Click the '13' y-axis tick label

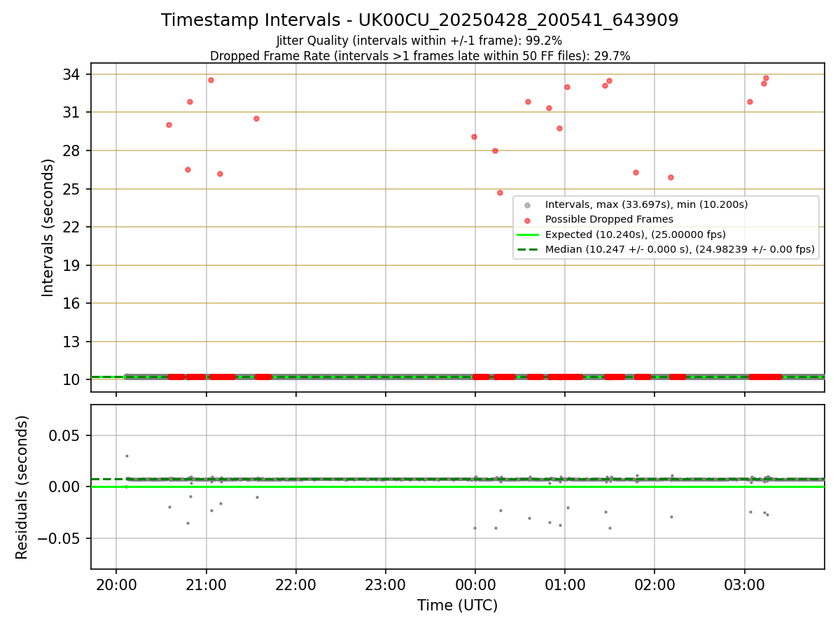73,342
